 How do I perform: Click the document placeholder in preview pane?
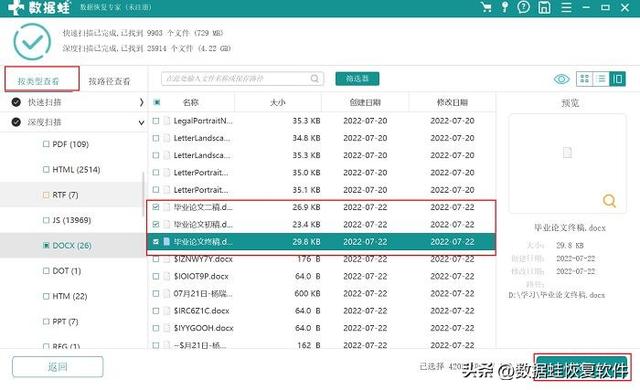click(567, 153)
